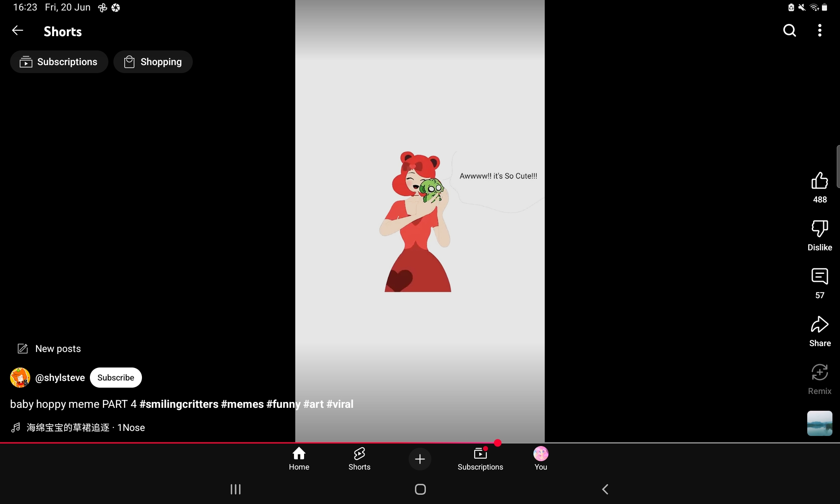Open the 1Nose sound track link
840x504 pixels.
coord(86,428)
